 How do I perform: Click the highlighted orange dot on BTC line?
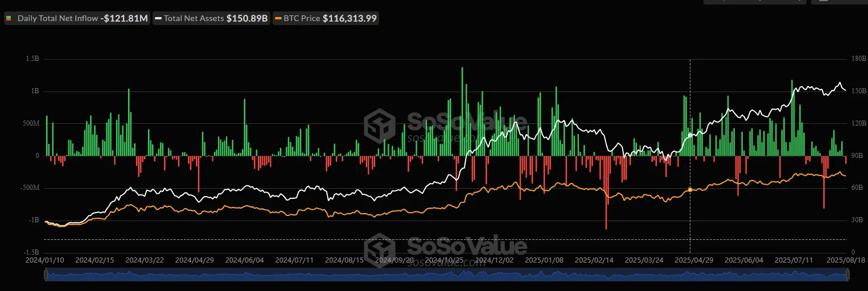coord(690,190)
